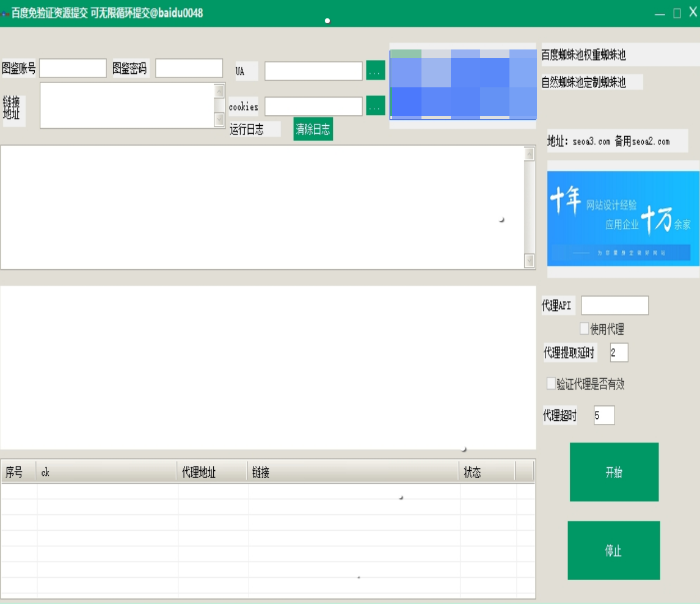Screen dimensions: 700x604
Task: Click the browse button next to UA field
Action: click(375, 71)
